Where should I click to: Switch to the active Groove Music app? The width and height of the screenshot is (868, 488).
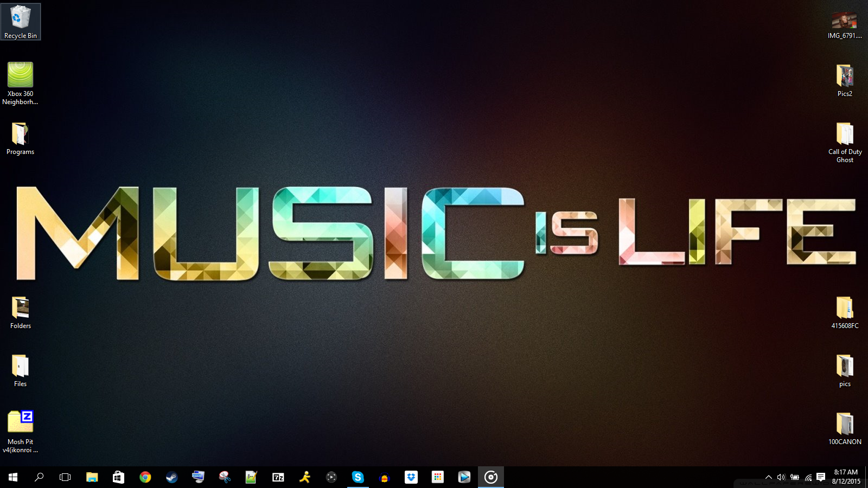pyautogui.click(x=490, y=477)
